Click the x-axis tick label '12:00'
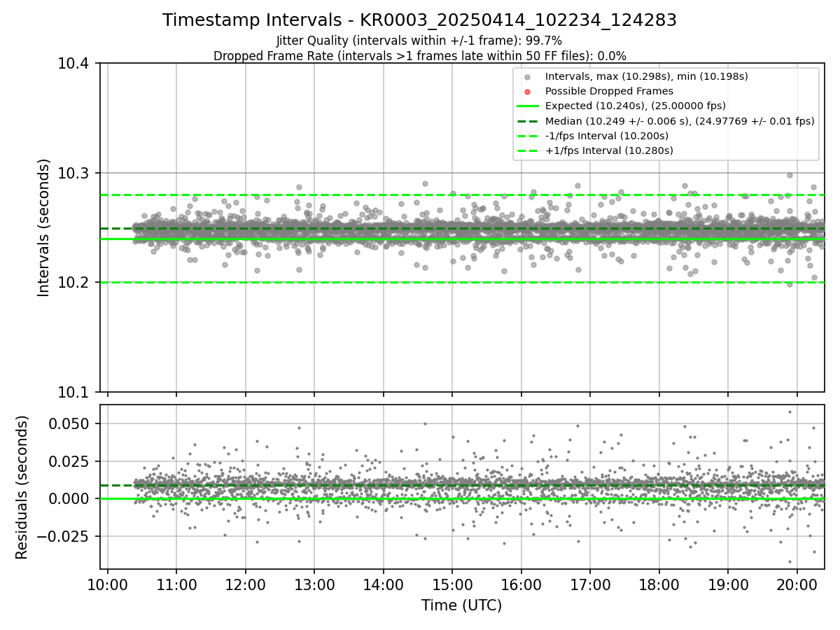Screen dimensions: 840x630 (245, 584)
